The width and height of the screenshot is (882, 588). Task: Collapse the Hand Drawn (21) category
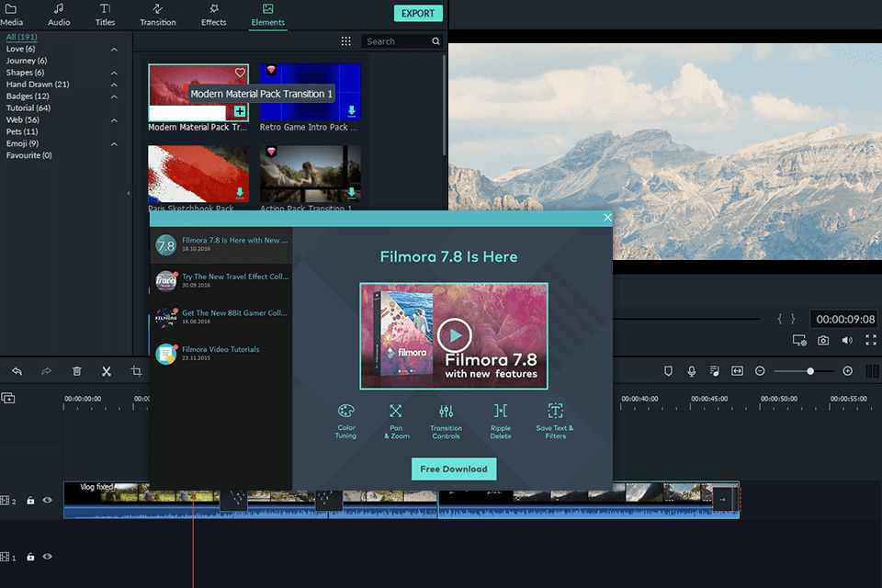[x=114, y=85]
